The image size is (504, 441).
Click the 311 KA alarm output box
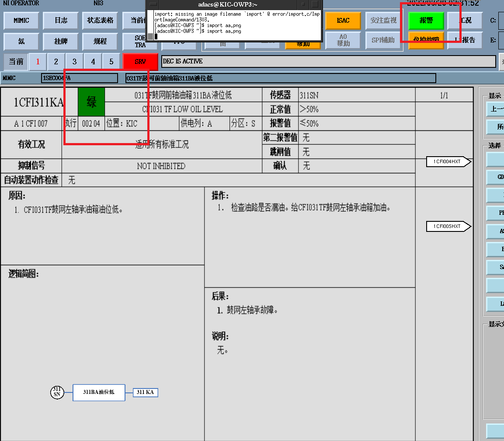[145, 392]
